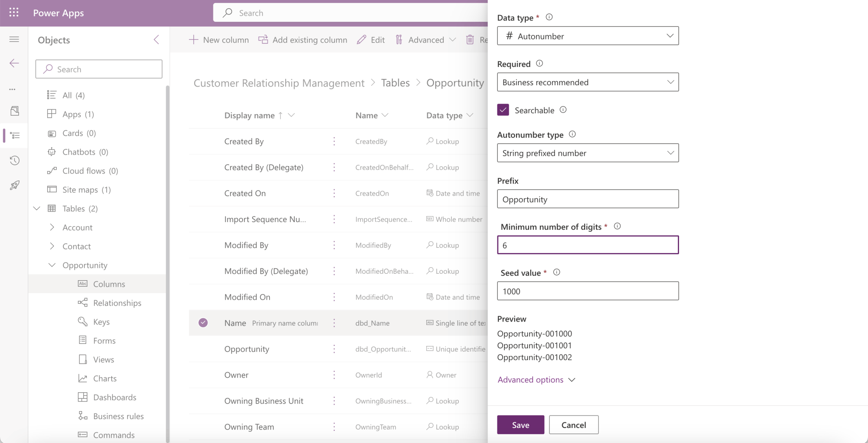
Task: Collapse the Objects pane with the chevron
Action: (156, 40)
